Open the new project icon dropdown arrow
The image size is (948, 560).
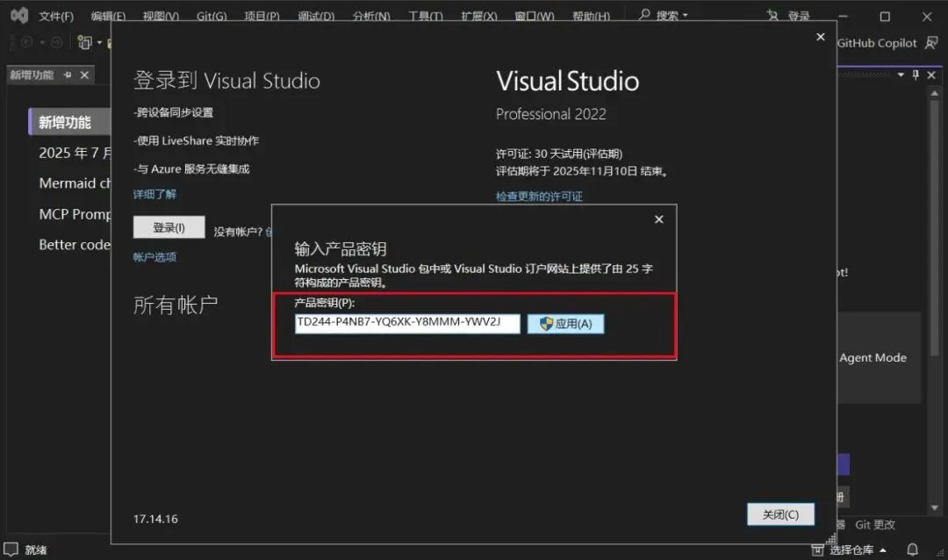100,43
